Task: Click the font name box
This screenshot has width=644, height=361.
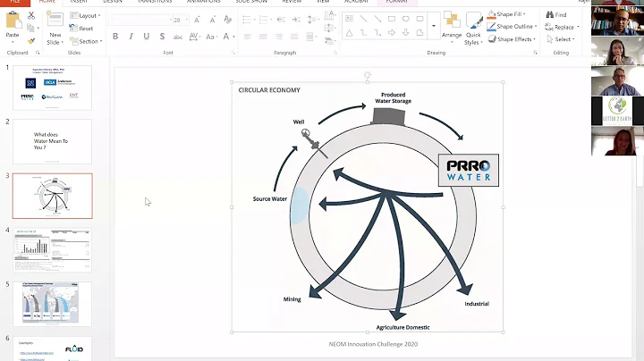Action: [140, 20]
